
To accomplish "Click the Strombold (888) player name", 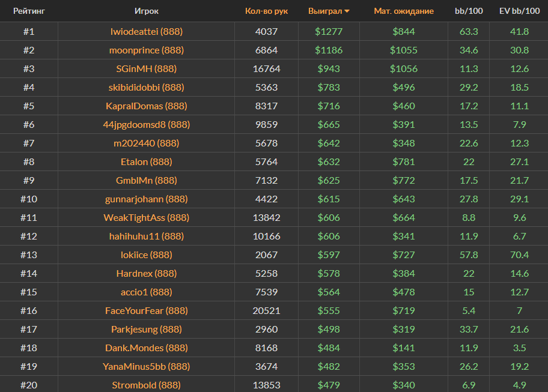I will coord(147,385).
